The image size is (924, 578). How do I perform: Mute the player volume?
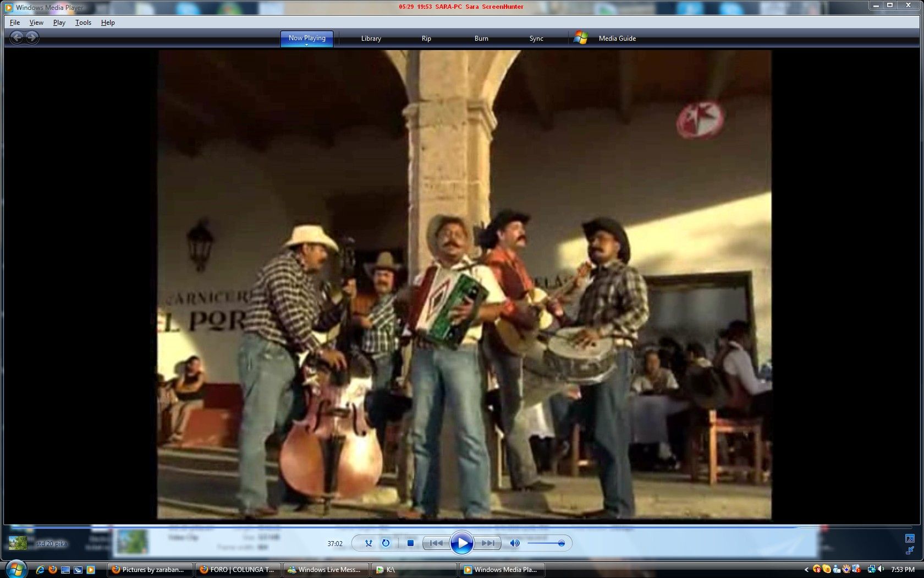tap(514, 543)
